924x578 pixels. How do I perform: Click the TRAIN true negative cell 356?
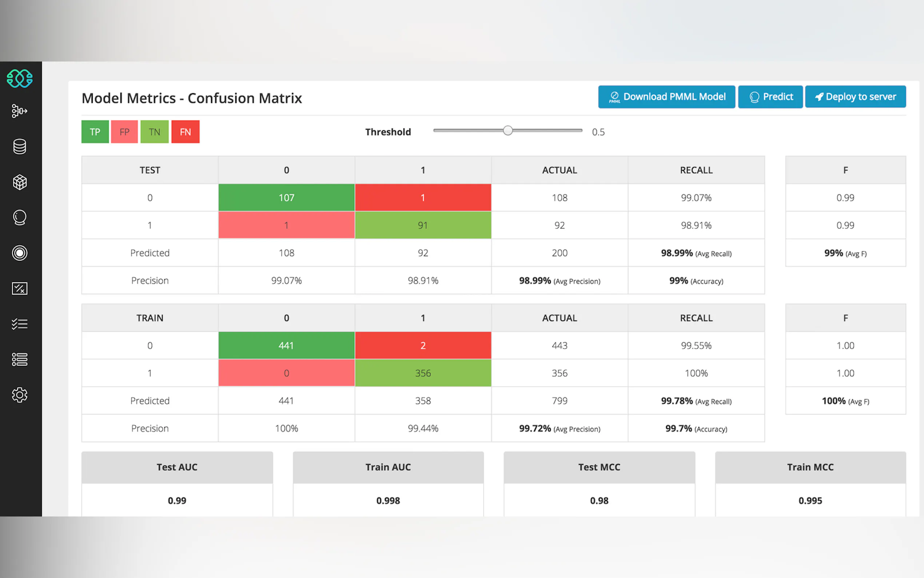[423, 373]
